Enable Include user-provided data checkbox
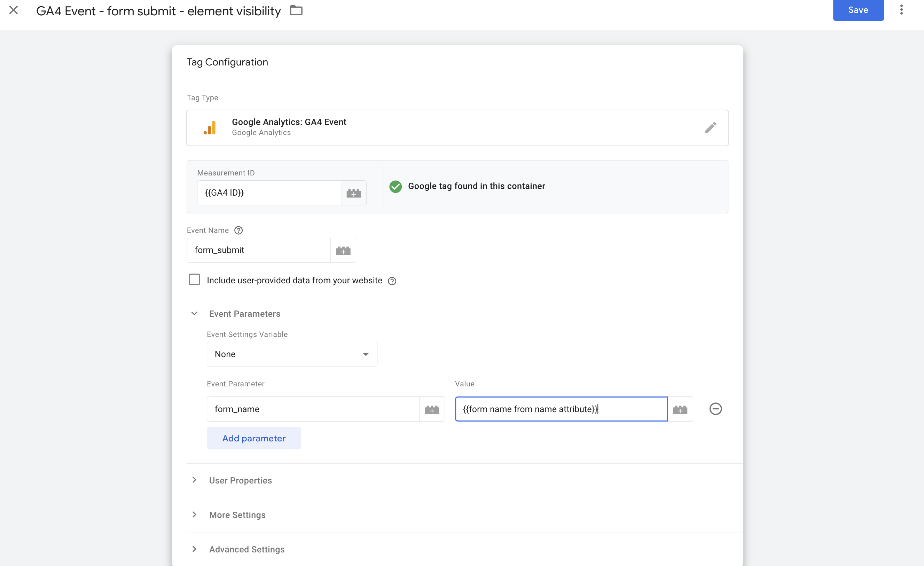This screenshot has width=924, height=566. coord(194,280)
